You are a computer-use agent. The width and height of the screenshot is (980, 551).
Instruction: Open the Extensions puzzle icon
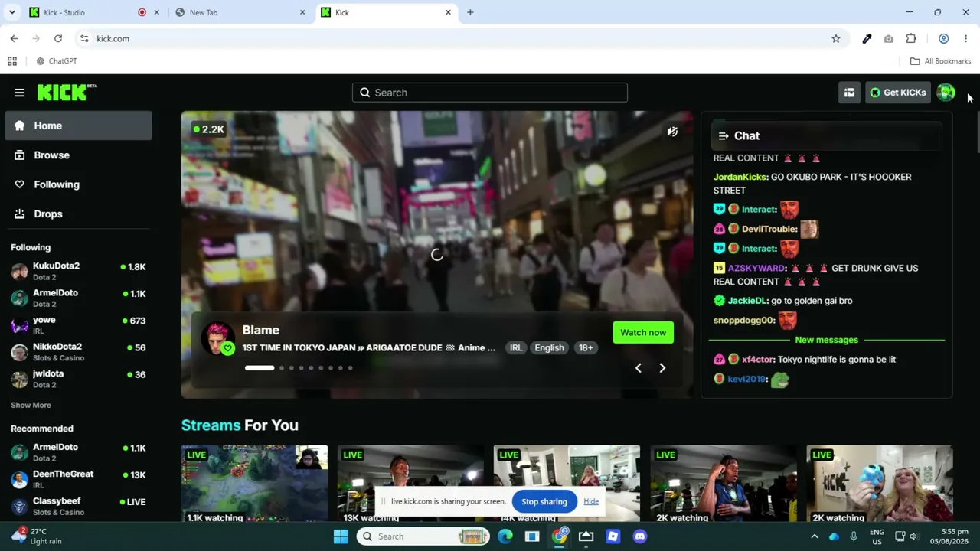(x=911, y=38)
